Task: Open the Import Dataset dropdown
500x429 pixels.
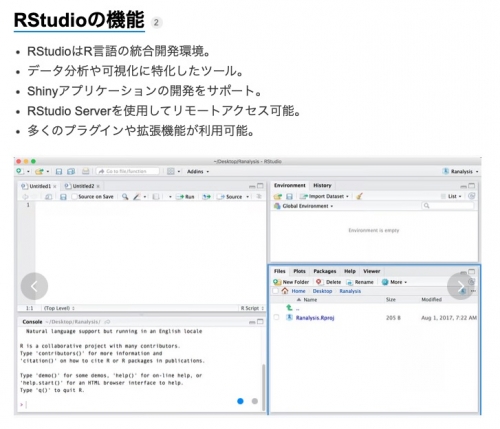Action: pos(324,196)
